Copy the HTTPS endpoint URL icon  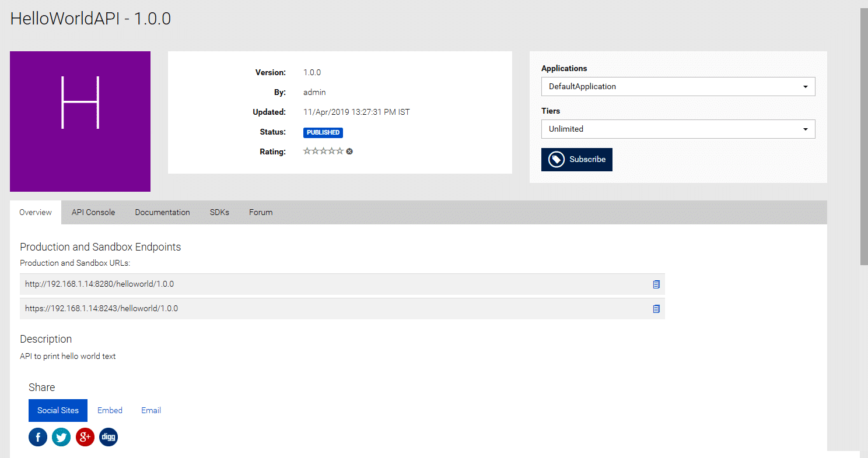coord(656,309)
